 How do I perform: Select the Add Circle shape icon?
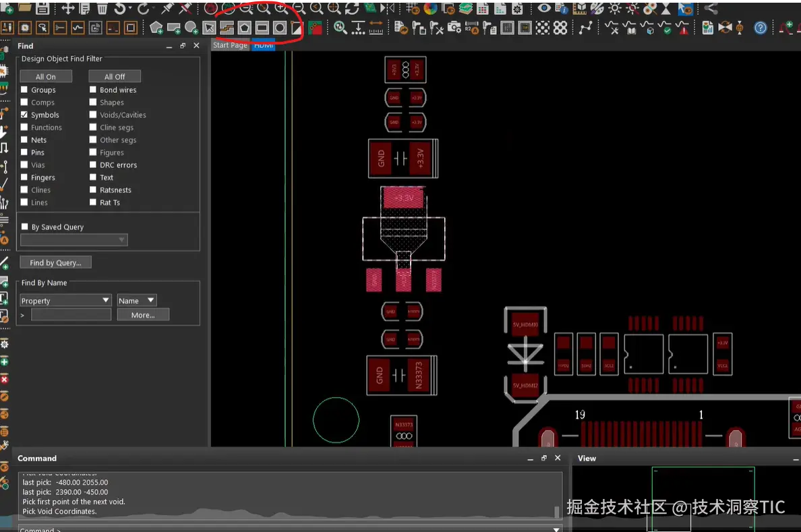[x=191, y=28]
